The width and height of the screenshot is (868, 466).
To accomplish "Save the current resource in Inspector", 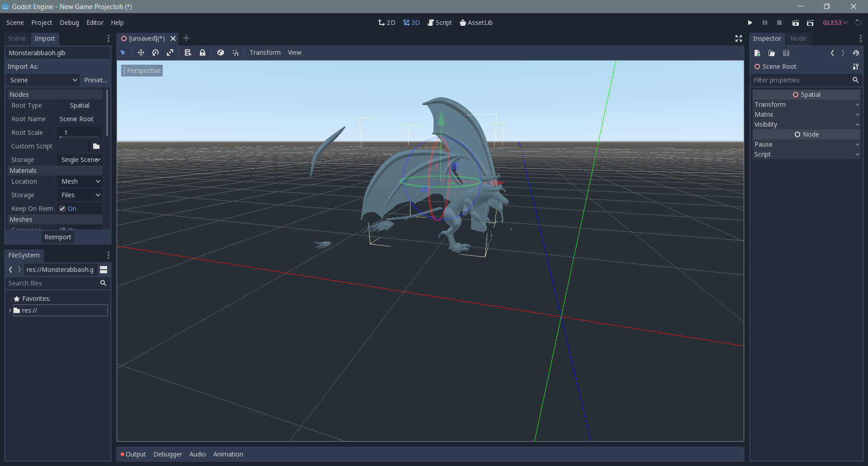I will (786, 53).
